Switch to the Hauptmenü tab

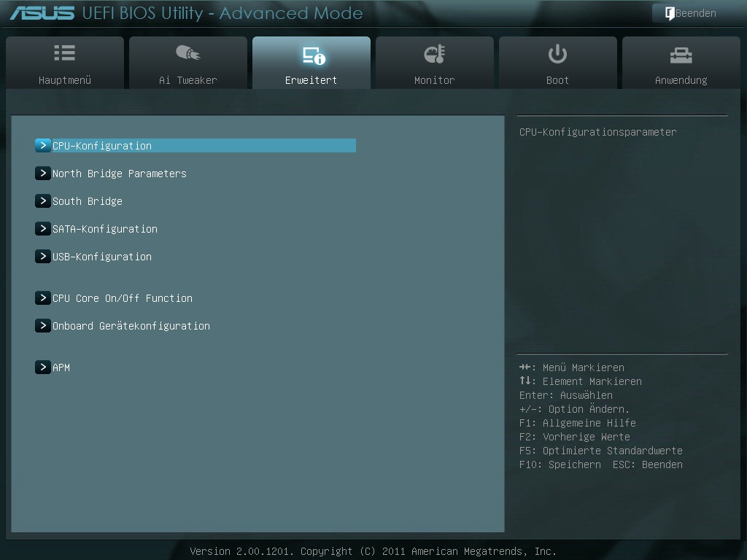click(x=65, y=63)
